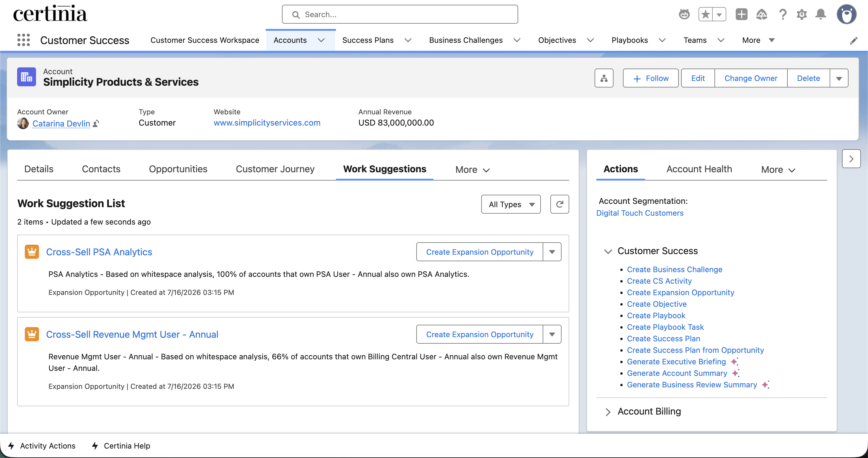Open the Astro guidance mascot icon
The width and height of the screenshot is (868, 458).
pyautogui.click(x=684, y=14)
